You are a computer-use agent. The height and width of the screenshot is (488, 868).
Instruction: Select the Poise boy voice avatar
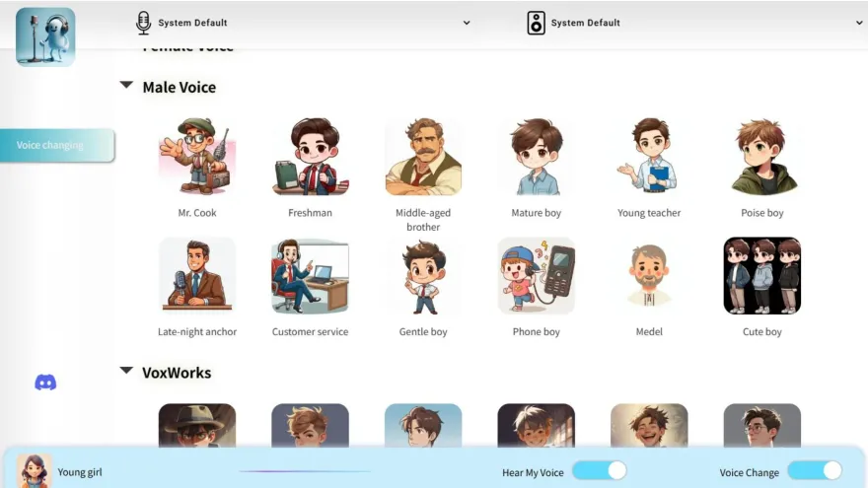[x=761, y=157]
